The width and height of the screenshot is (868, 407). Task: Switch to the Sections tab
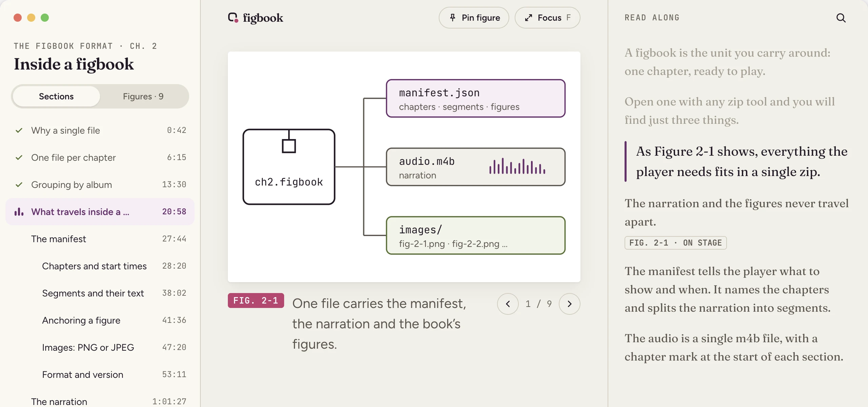point(56,96)
